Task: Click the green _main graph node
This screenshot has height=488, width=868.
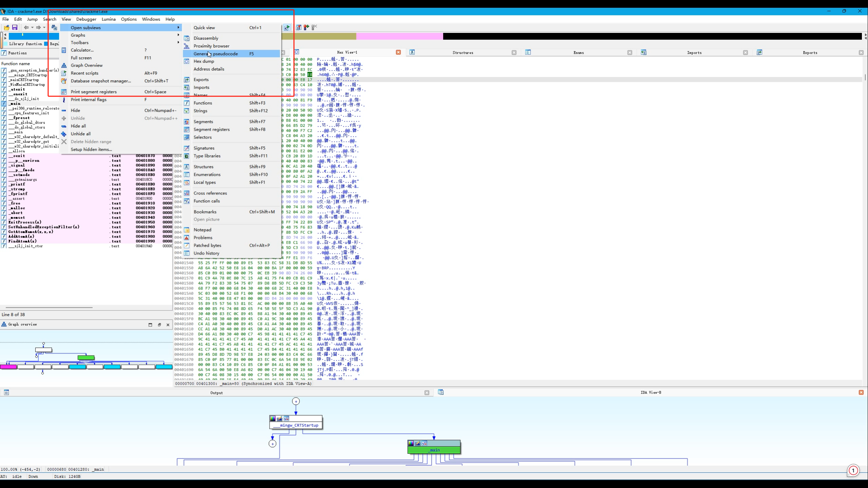Action: point(434,450)
